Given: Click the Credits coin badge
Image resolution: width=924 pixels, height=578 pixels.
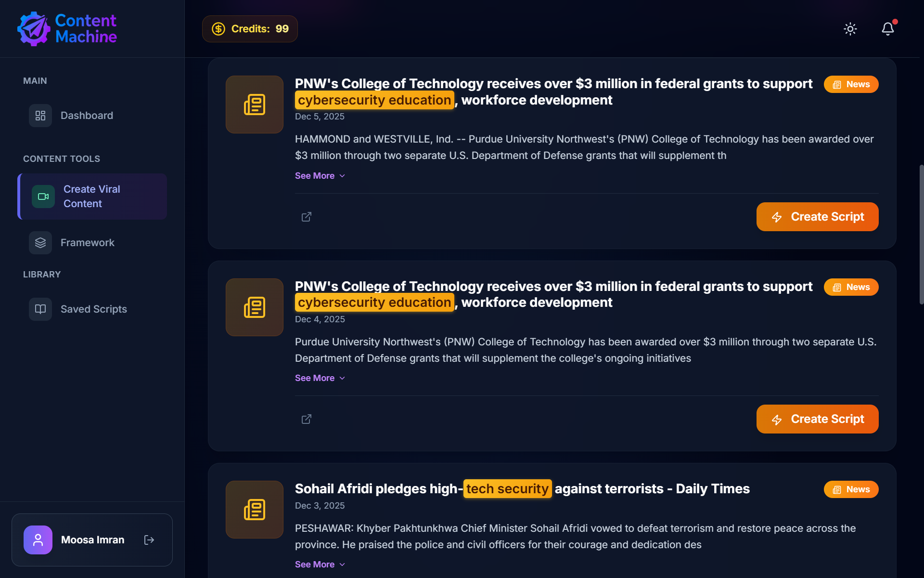Looking at the screenshot, I should (250, 29).
